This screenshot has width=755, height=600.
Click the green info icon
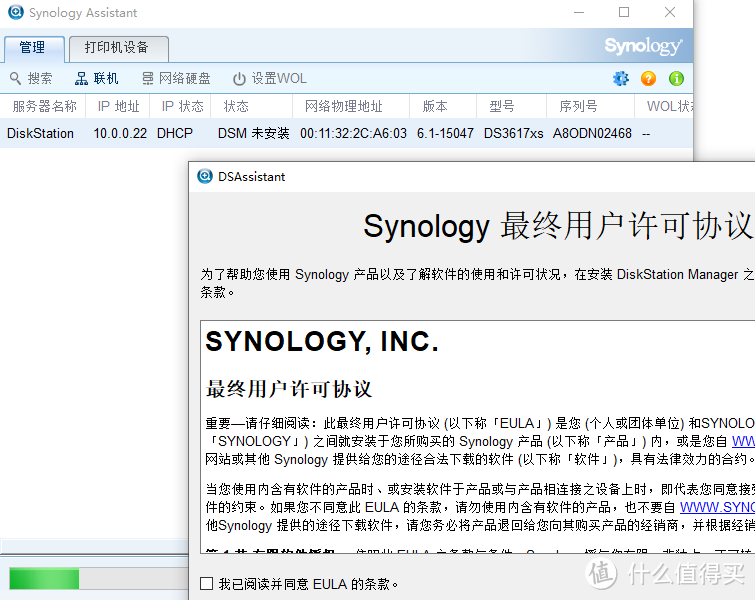click(676, 78)
